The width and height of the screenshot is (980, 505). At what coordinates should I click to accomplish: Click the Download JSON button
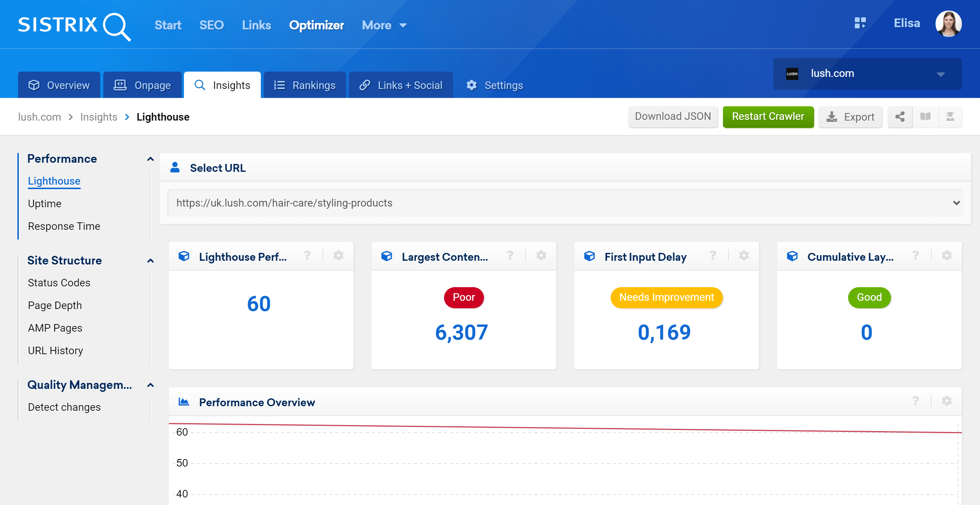672,117
